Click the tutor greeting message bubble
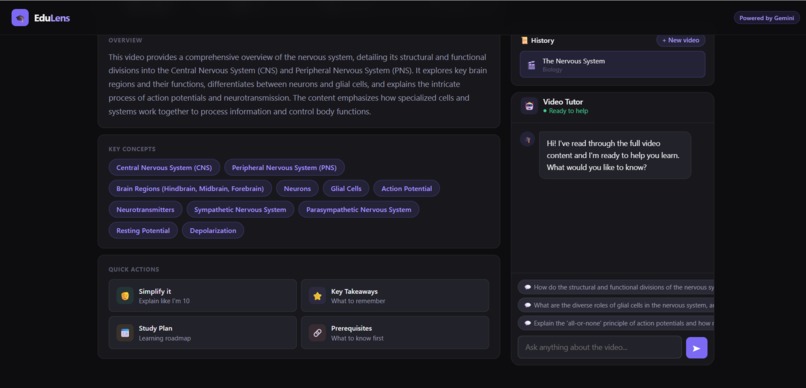806x388 pixels. [615, 155]
